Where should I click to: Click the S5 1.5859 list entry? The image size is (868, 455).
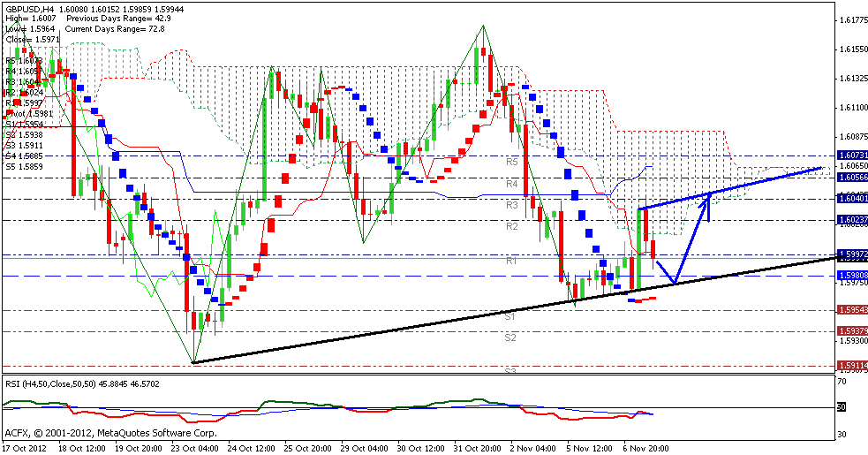coord(27,166)
